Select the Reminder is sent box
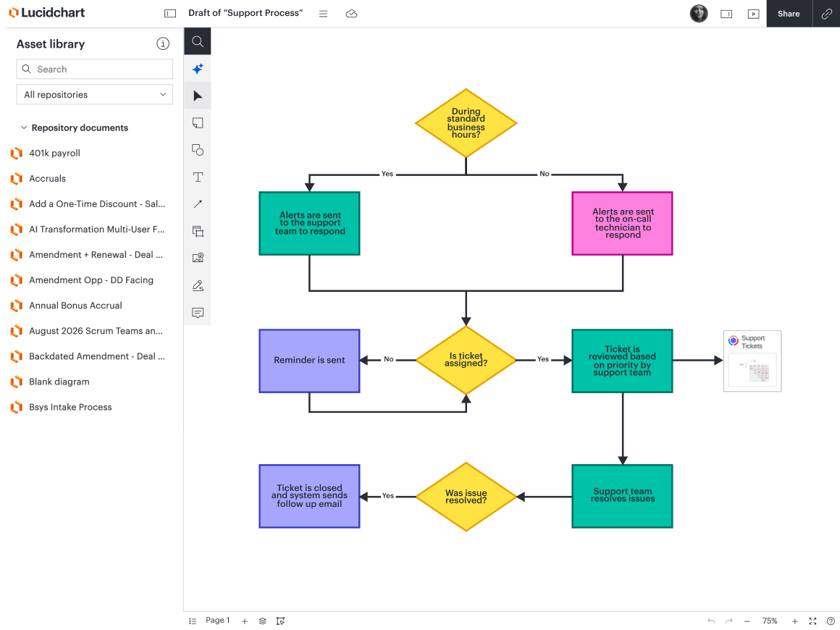This screenshot has height=630, width=840. (309, 361)
